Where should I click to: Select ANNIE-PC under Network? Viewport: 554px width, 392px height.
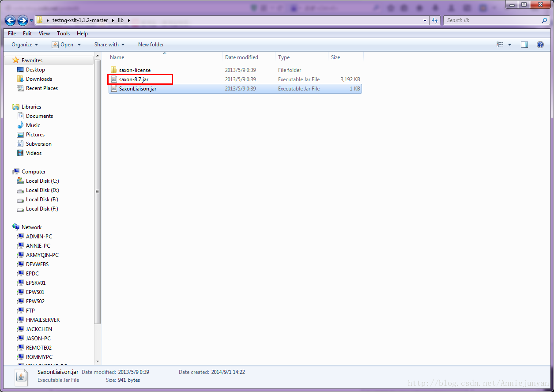tap(38, 246)
